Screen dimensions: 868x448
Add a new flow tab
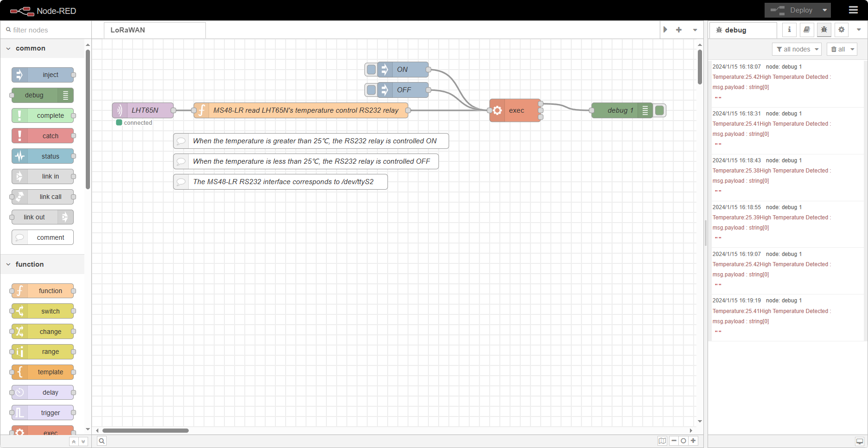(x=679, y=30)
